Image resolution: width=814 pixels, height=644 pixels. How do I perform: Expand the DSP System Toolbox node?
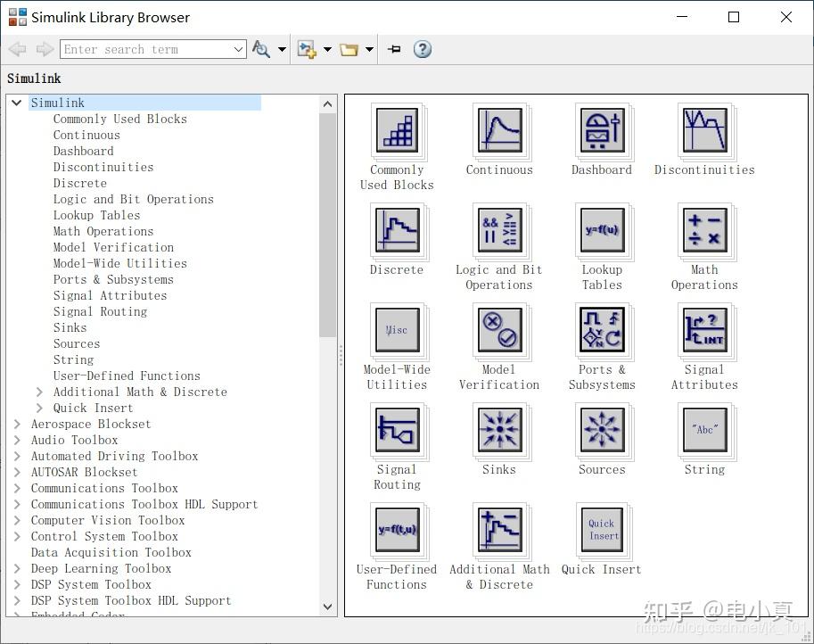point(17,585)
